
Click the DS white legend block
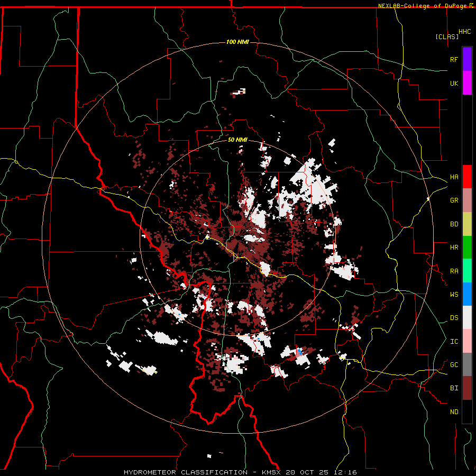pos(467,317)
